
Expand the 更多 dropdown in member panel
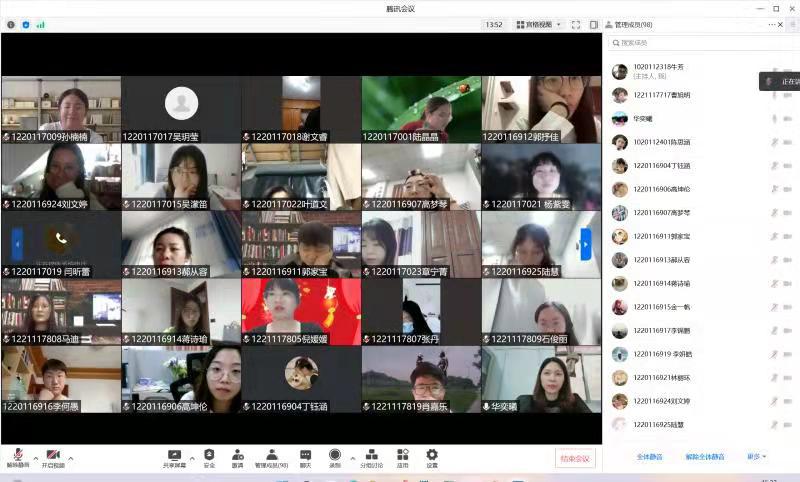756,456
